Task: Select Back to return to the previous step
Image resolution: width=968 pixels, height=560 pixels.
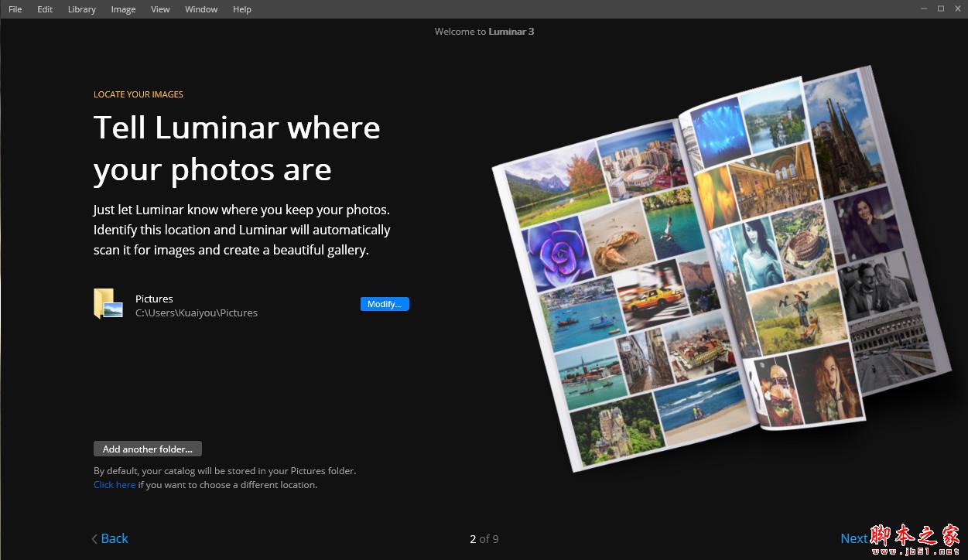Action: pos(113,538)
